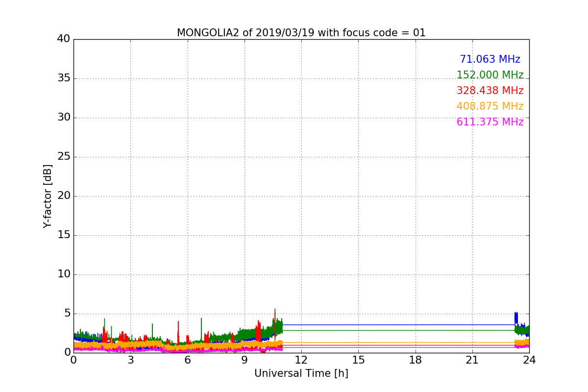The height and width of the screenshot is (392, 588).
Task: Click the blue spike near 23 hours
Action: [516, 318]
